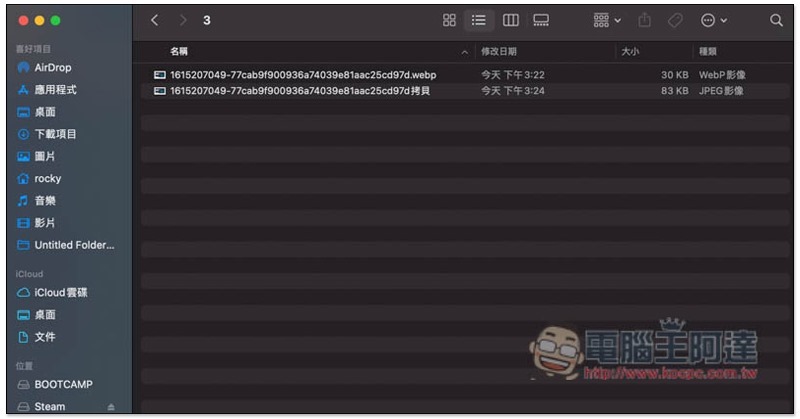Eject the Steam volume
The width and height of the screenshot is (800, 419).
(111, 407)
